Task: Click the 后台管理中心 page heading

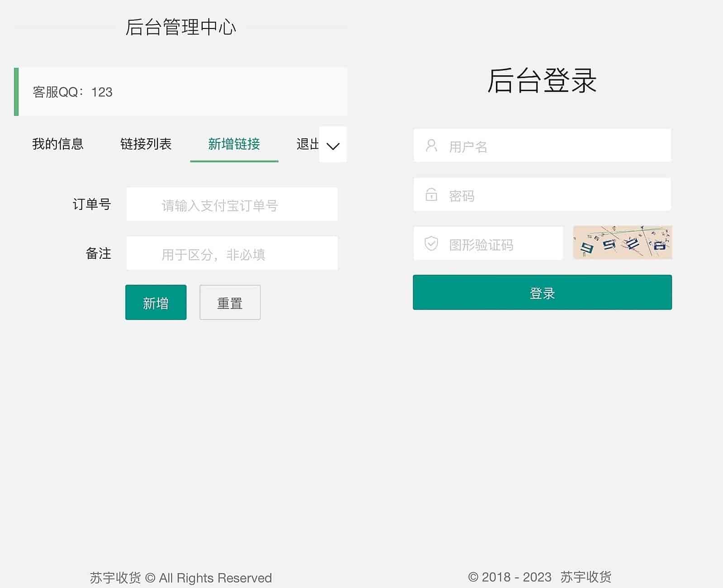Action: tap(181, 27)
